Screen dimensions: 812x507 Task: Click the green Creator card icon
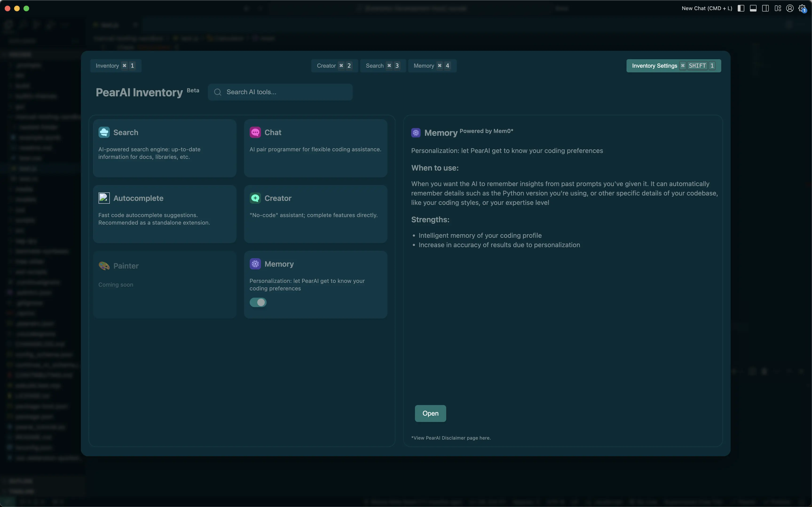[255, 198]
